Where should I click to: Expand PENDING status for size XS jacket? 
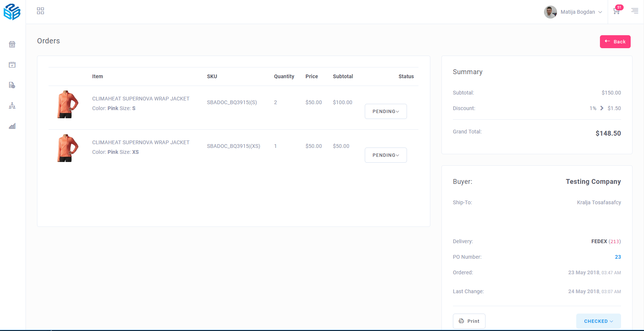coord(386,155)
